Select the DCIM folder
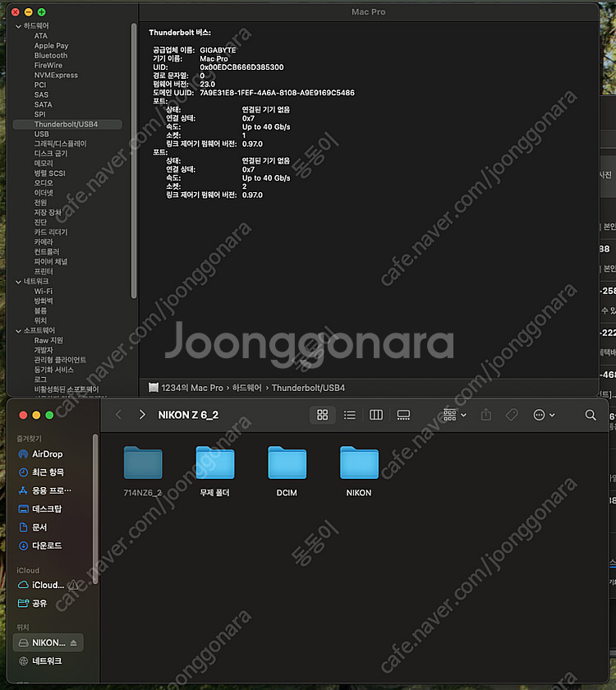Screen dimensions: 616x690 coord(287,471)
